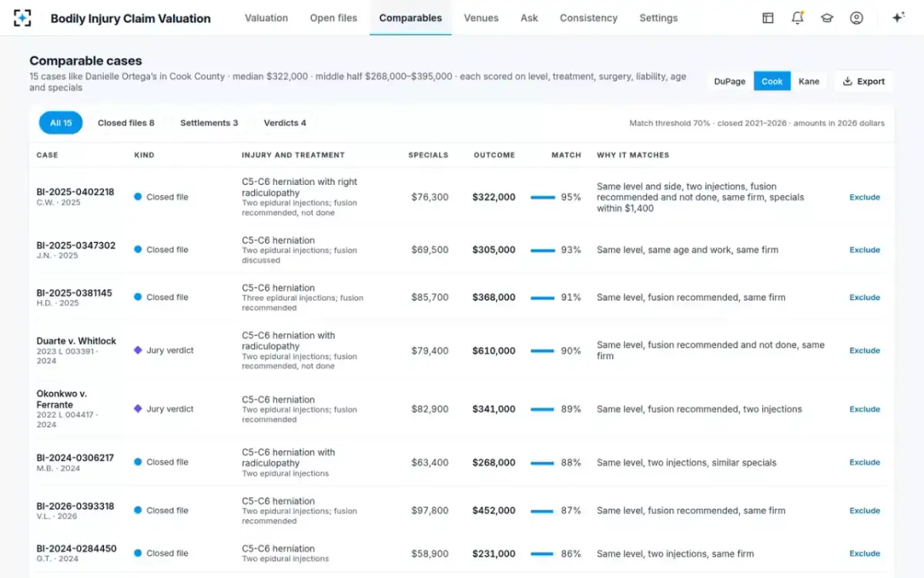924x578 pixels.
Task: Filter to Closed files 8
Action: [x=126, y=123]
